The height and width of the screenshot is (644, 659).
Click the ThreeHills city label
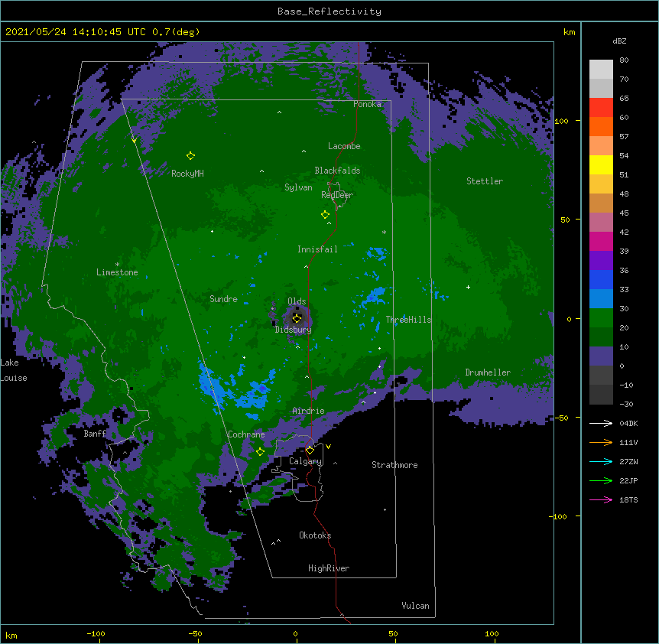(408, 320)
